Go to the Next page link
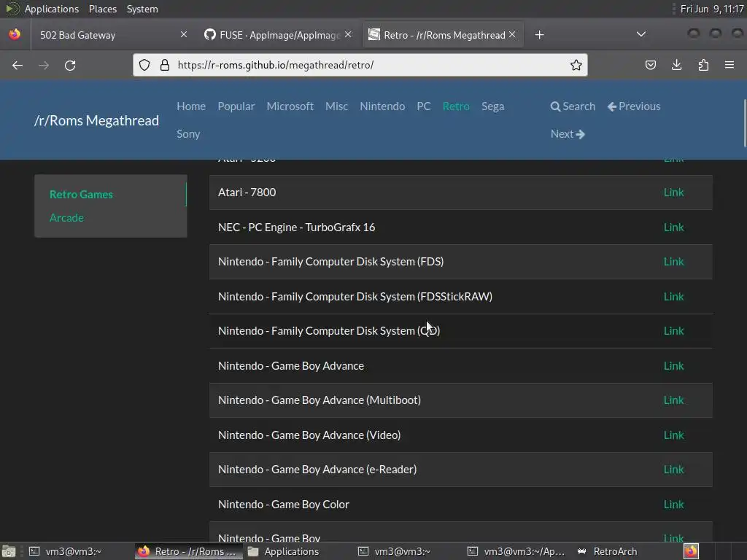The width and height of the screenshot is (747, 560). [x=568, y=134]
